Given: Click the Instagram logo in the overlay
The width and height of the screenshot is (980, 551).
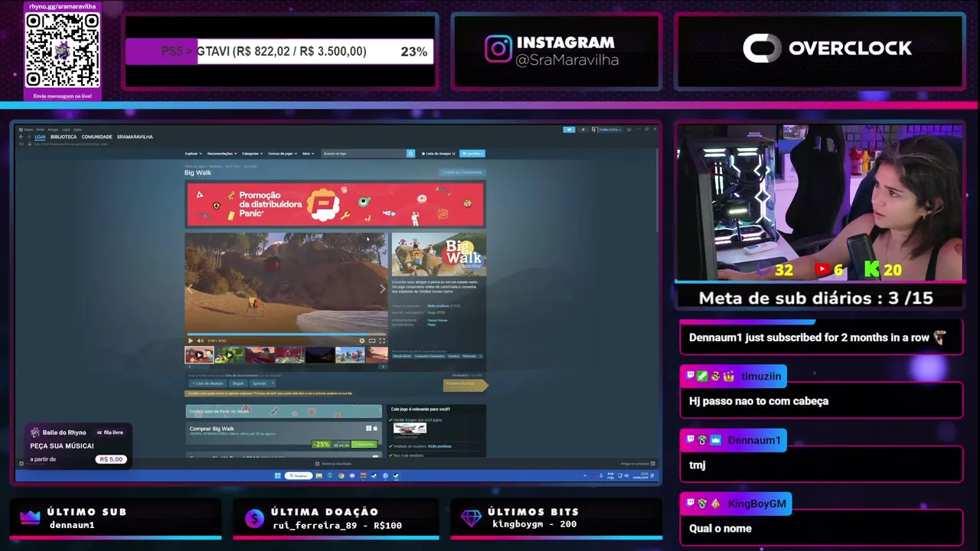Looking at the screenshot, I should click(498, 49).
